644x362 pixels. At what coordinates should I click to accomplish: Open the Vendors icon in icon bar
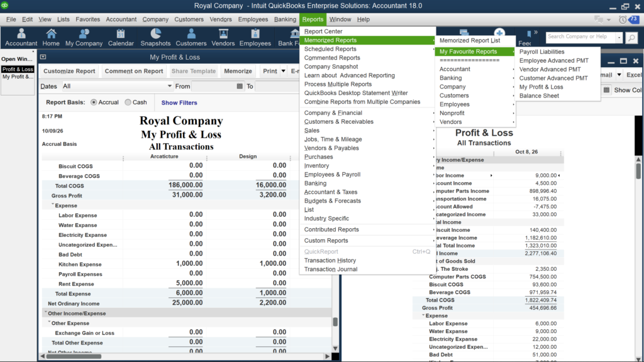click(223, 37)
